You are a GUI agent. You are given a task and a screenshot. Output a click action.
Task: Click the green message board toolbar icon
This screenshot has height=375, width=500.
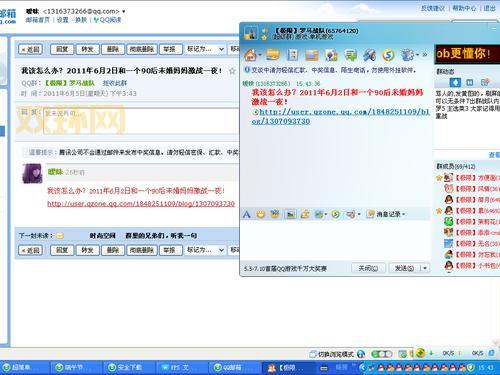point(351,55)
